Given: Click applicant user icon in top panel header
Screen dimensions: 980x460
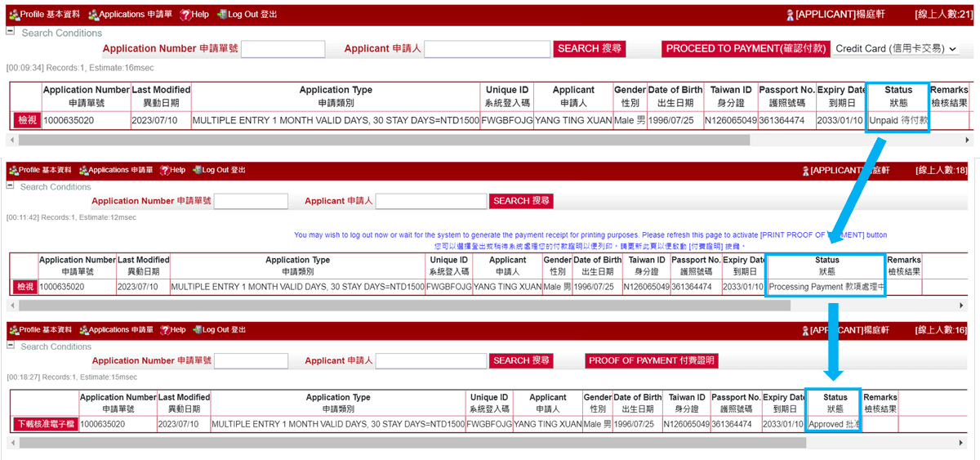Looking at the screenshot, I should pos(790,15).
